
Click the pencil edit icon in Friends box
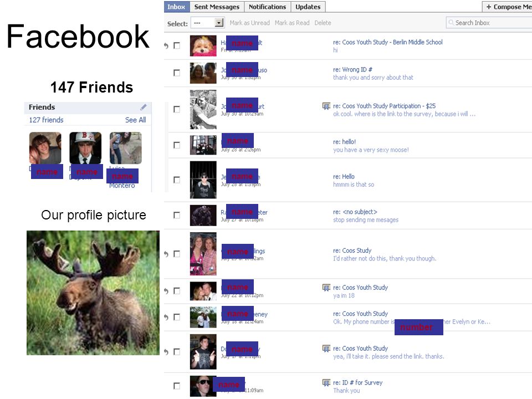click(144, 107)
